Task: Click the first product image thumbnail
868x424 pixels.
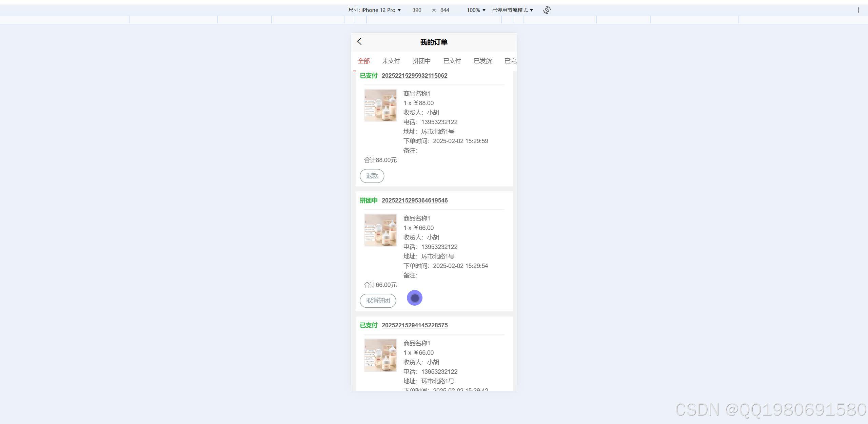Action: pyautogui.click(x=380, y=105)
